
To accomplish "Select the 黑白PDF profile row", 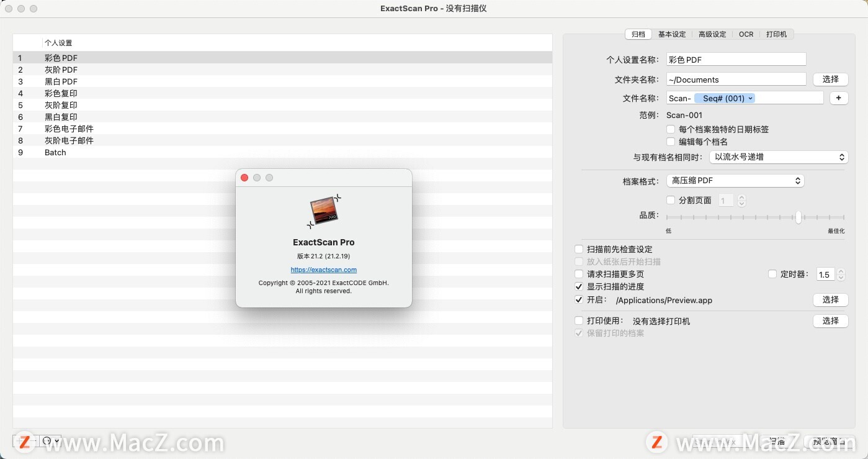I will [282, 81].
